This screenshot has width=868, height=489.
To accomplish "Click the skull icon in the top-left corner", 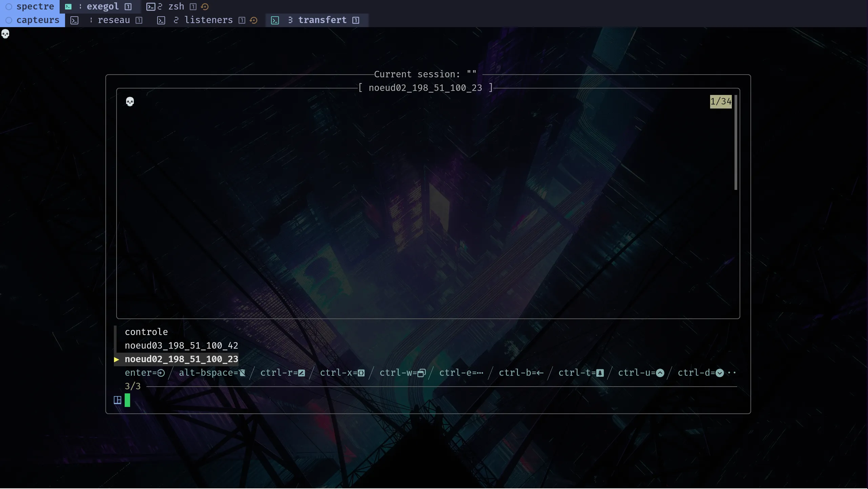I will pyautogui.click(x=6, y=34).
